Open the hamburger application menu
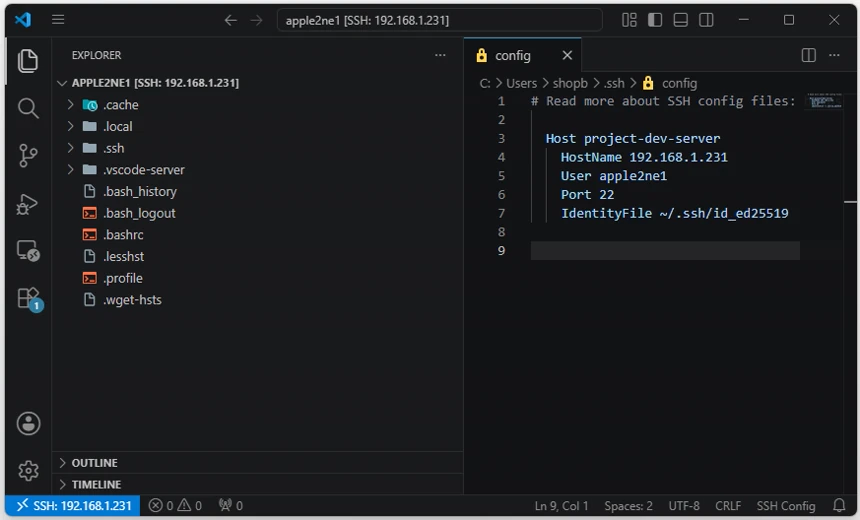Image resolution: width=860 pixels, height=520 pixels. tap(58, 20)
